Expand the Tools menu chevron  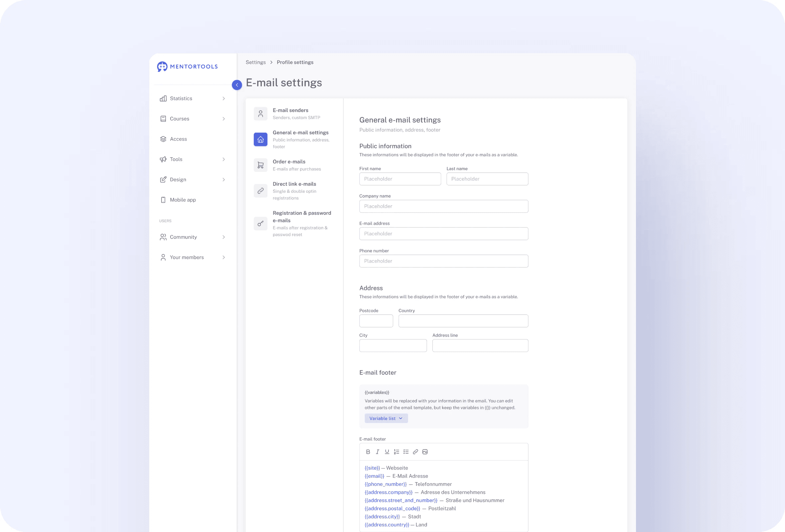224,159
